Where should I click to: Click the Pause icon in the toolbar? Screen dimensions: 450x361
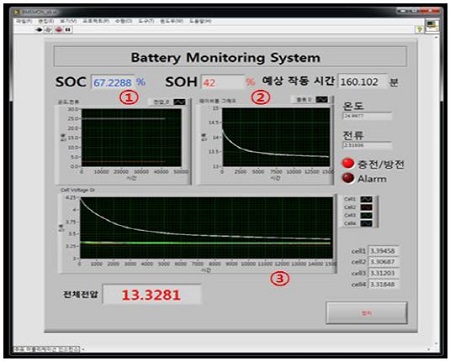pos(68,30)
